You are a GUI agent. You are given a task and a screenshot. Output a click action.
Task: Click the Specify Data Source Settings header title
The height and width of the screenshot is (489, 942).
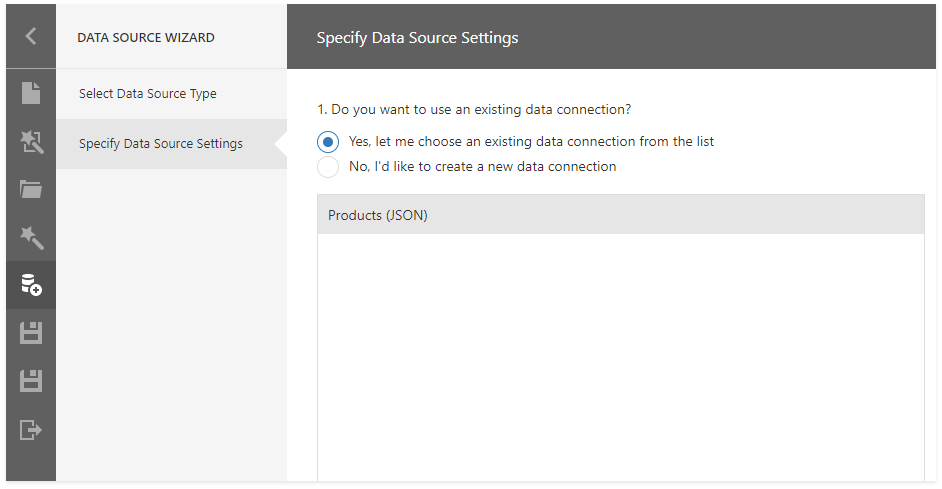(x=417, y=38)
